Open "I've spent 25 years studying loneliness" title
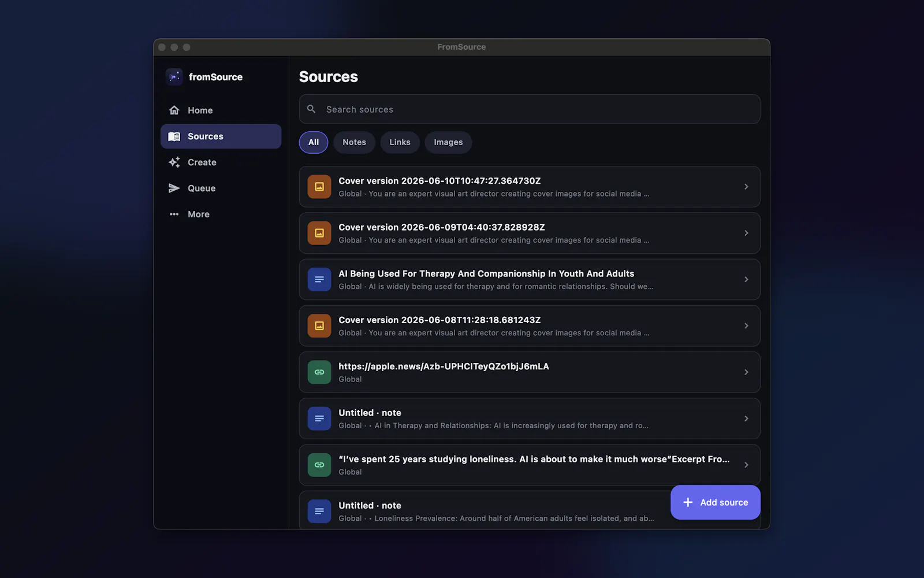Image resolution: width=924 pixels, height=578 pixels. pos(534,459)
